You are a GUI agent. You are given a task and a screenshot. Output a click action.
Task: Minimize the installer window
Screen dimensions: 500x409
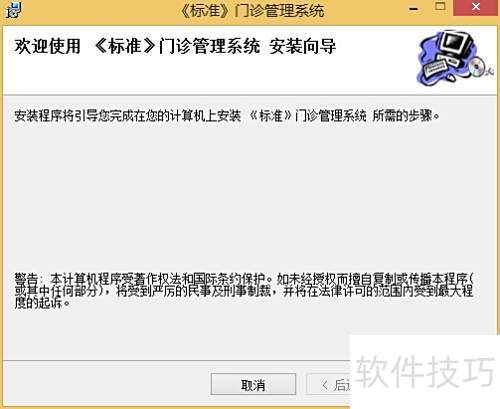pyautogui.click(x=413, y=9)
